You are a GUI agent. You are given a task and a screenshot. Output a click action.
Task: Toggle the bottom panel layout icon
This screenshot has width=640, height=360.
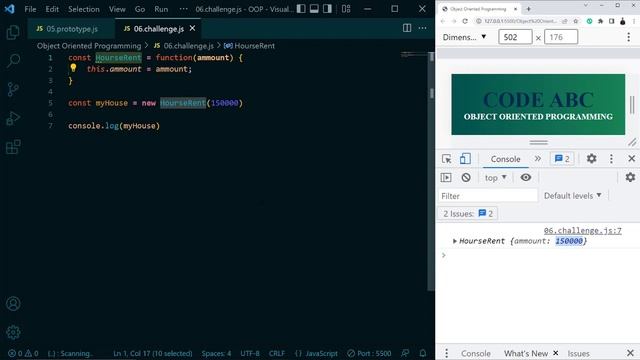[314, 9]
